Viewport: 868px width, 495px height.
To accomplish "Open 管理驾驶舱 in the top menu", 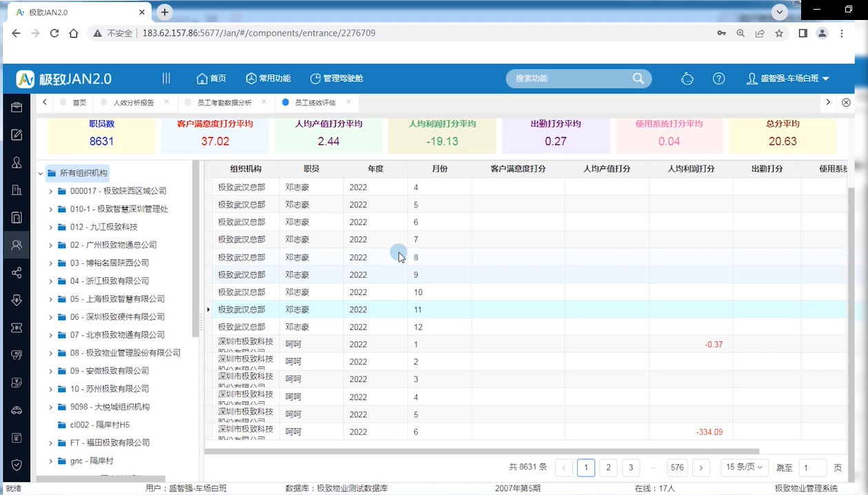I will (x=336, y=79).
